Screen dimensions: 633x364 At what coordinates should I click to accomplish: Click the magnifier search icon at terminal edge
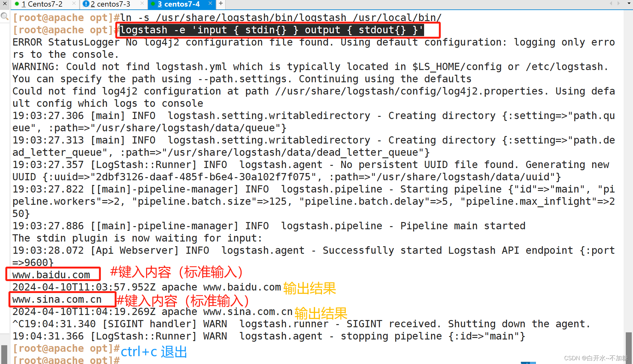[x=5, y=16]
